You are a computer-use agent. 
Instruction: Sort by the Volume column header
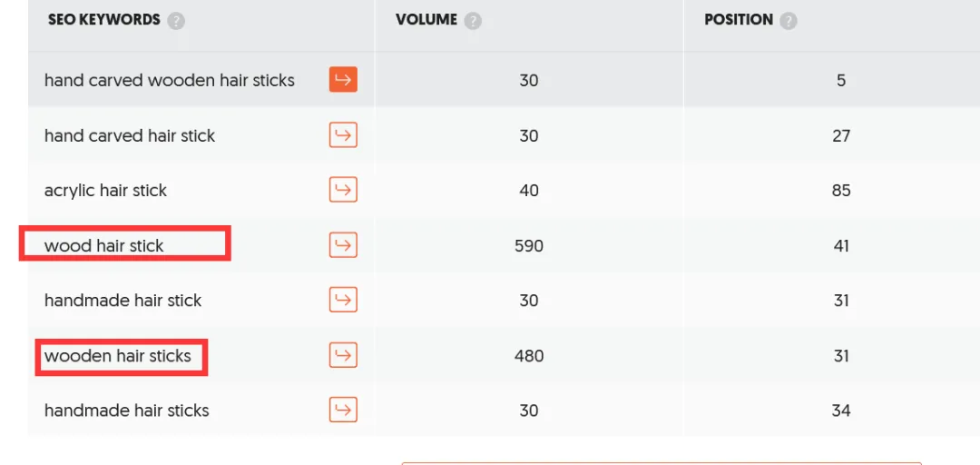click(x=426, y=20)
